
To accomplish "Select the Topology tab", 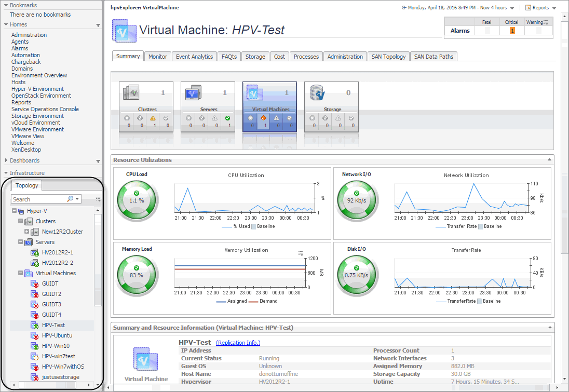I will pyautogui.click(x=27, y=185).
